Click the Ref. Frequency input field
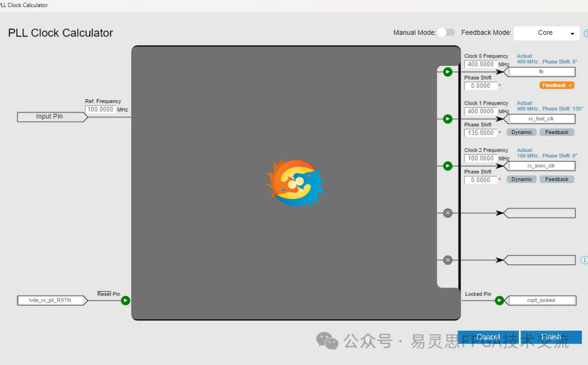588x365 pixels. click(100, 109)
